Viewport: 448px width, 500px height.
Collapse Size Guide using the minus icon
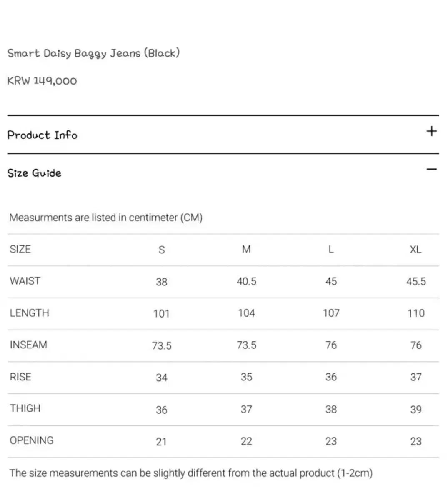click(x=431, y=169)
